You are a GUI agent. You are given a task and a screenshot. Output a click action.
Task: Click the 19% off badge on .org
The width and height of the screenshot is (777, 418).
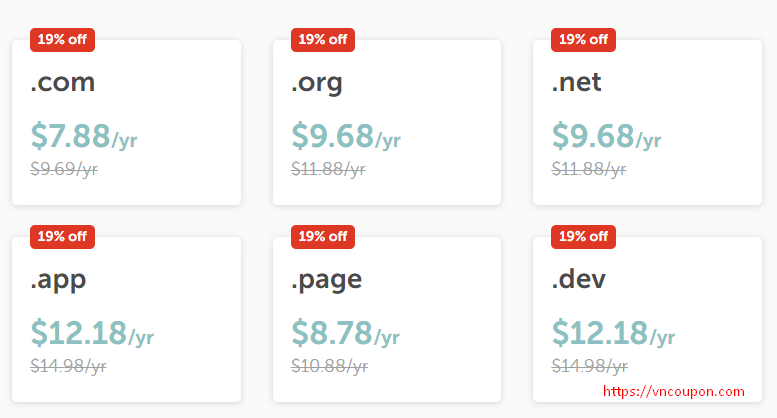(323, 40)
